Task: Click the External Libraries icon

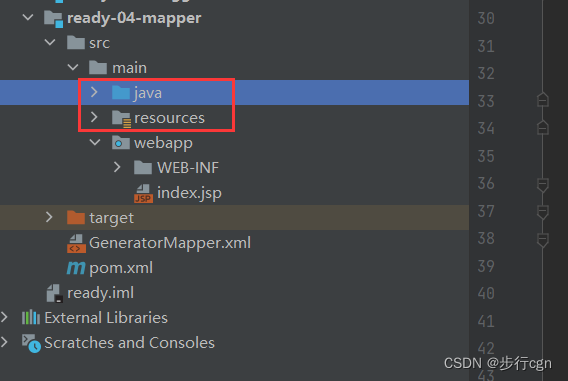Action: tap(31, 318)
